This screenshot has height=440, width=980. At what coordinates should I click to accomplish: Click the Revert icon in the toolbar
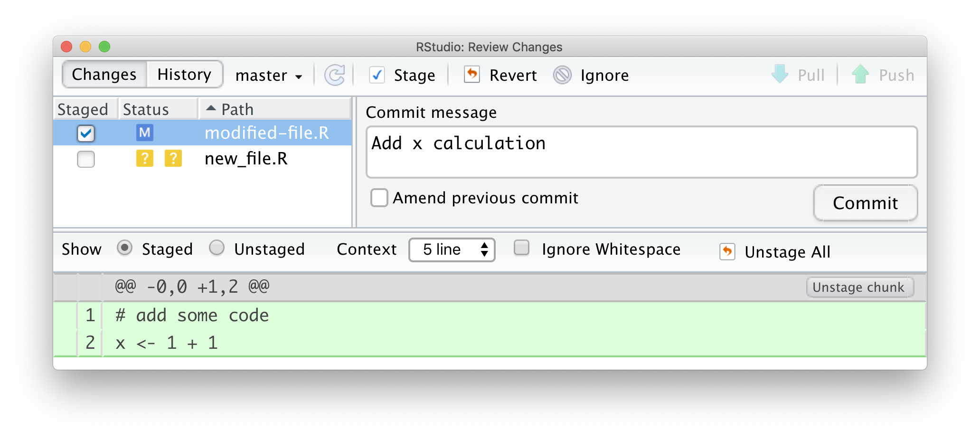click(x=472, y=75)
